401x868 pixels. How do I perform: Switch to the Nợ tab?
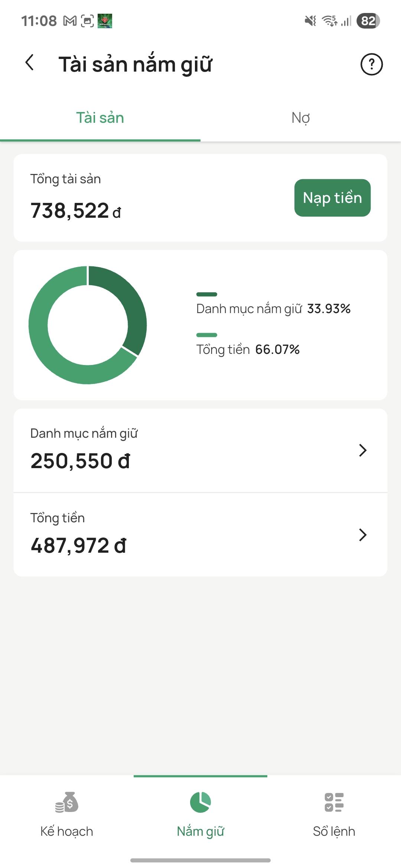pyautogui.click(x=300, y=118)
